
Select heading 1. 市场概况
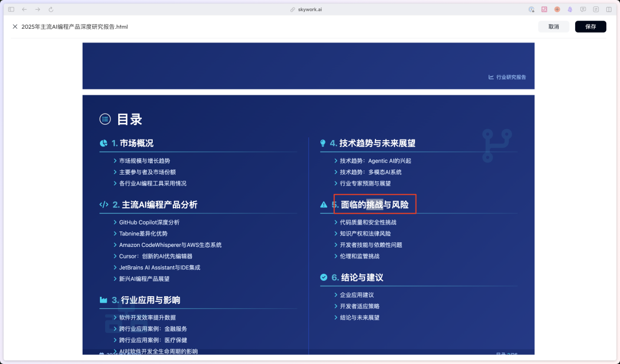coord(133,143)
